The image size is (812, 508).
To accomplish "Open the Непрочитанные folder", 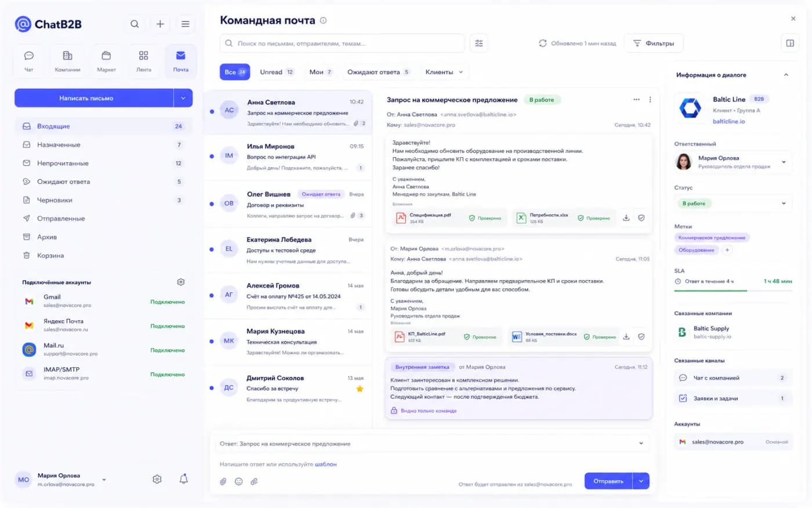I will pyautogui.click(x=103, y=163).
